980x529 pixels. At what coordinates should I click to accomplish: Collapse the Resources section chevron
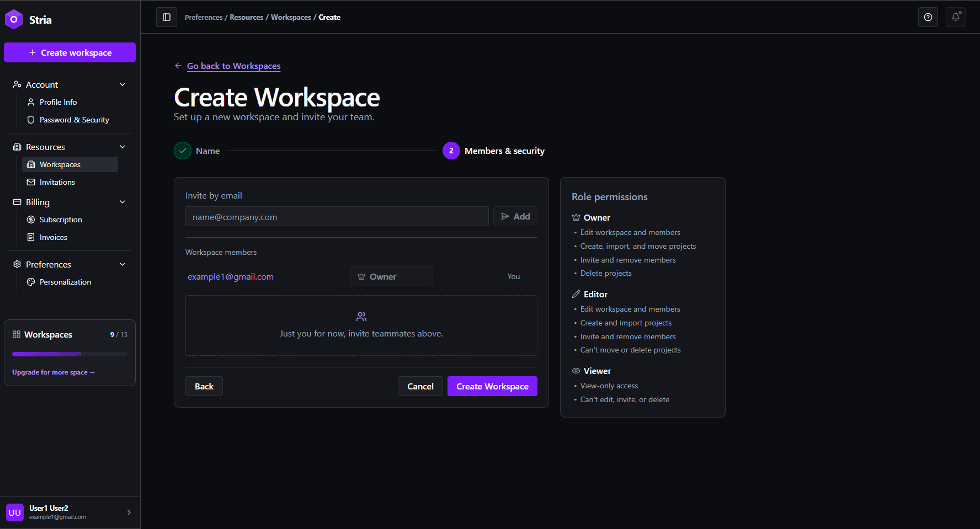pos(122,147)
